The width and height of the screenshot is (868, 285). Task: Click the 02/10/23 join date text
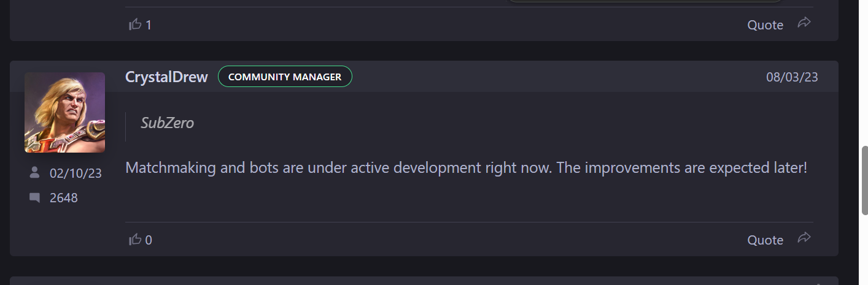pos(76,173)
